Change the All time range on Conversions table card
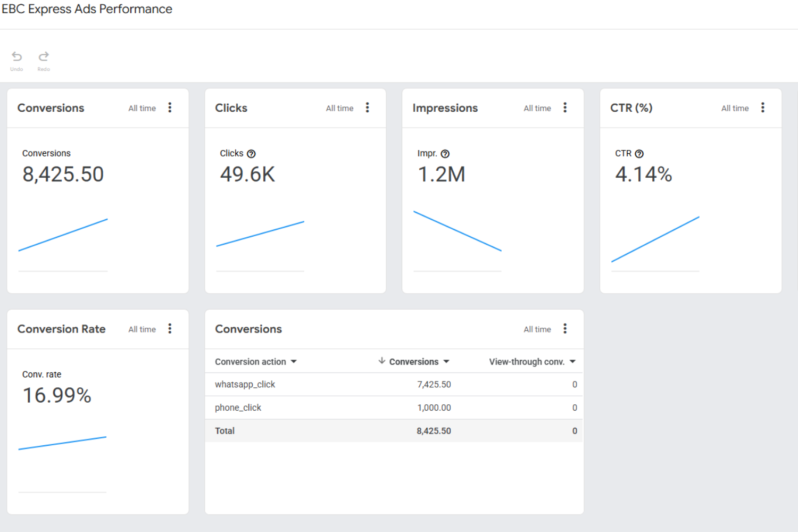 [x=537, y=329]
